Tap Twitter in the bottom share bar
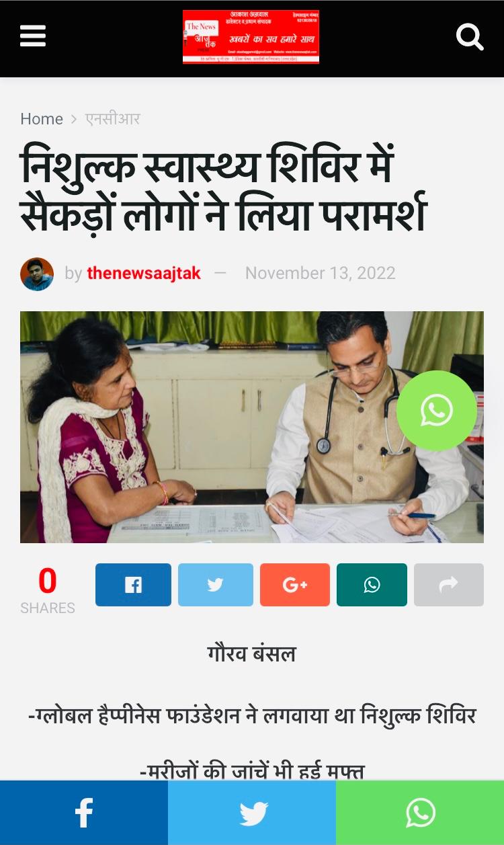Screen dimensions: 504x845 tap(252, 813)
